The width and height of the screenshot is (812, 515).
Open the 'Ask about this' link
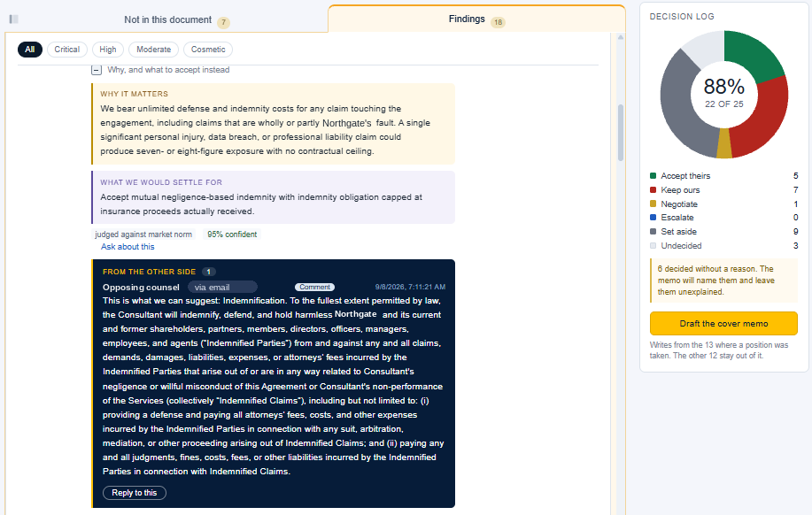click(128, 247)
